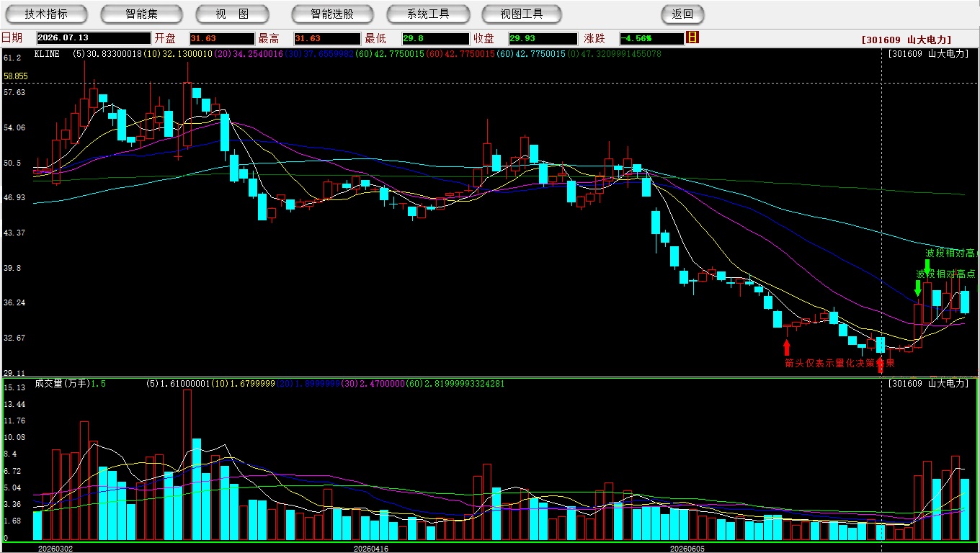This screenshot has width=980, height=553.
Task: Open the 技术指标 menu
Action: (46, 14)
